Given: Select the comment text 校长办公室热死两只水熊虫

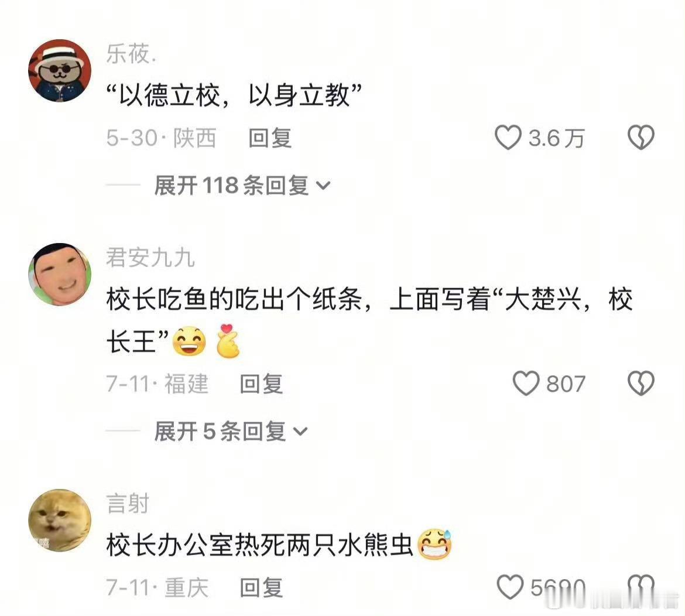Looking at the screenshot, I should click(260, 545).
